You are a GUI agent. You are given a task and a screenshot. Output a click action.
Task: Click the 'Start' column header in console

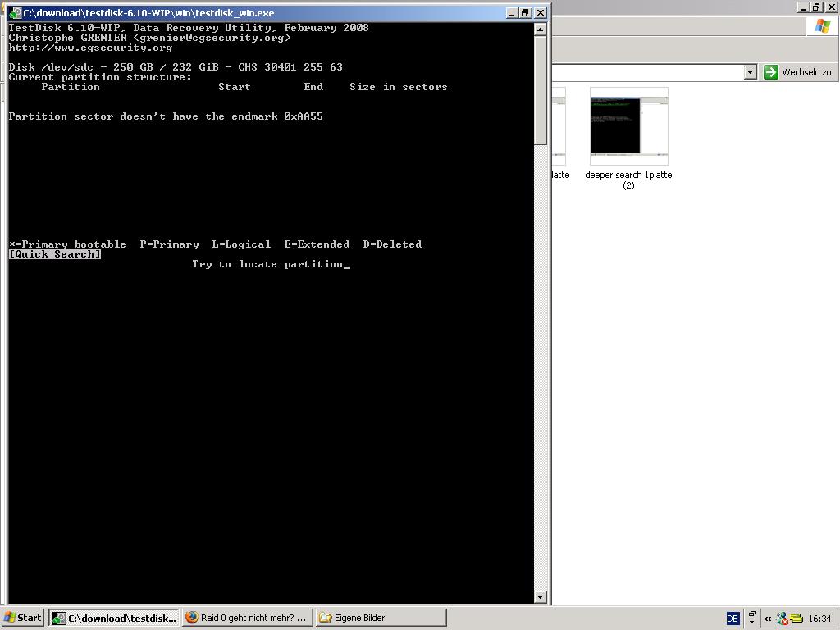(234, 87)
